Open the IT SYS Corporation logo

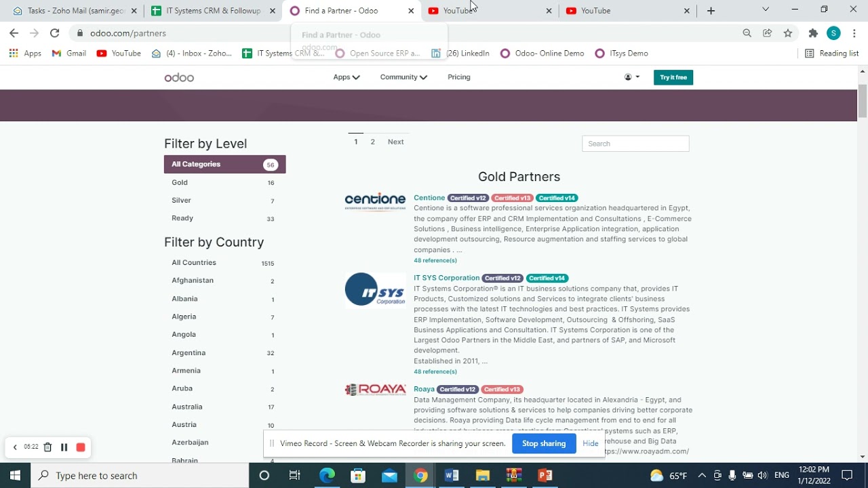tap(375, 290)
